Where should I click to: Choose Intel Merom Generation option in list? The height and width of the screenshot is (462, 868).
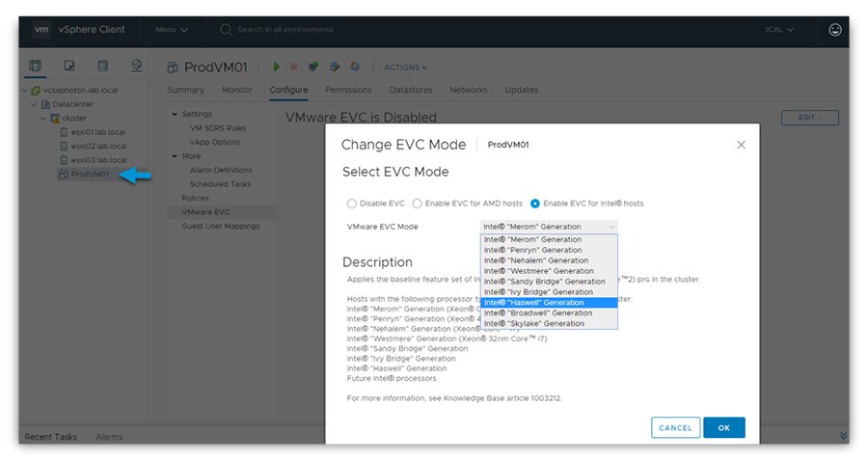pyautogui.click(x=549, y=239)
